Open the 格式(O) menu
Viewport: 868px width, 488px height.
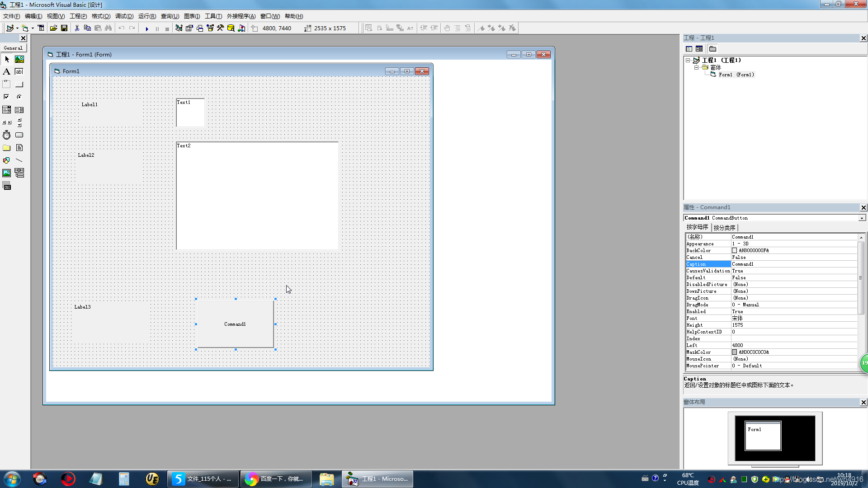tap(101, 16)
